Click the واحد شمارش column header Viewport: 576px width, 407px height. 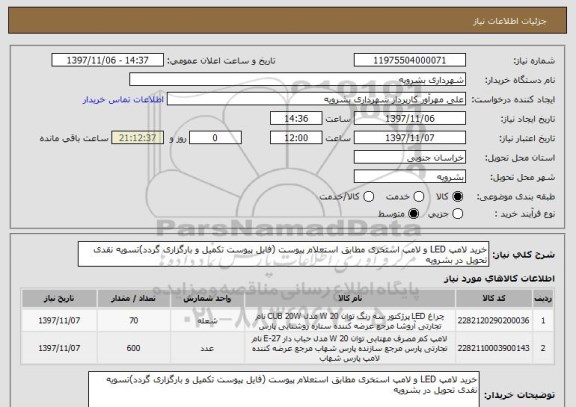[207, 298]
